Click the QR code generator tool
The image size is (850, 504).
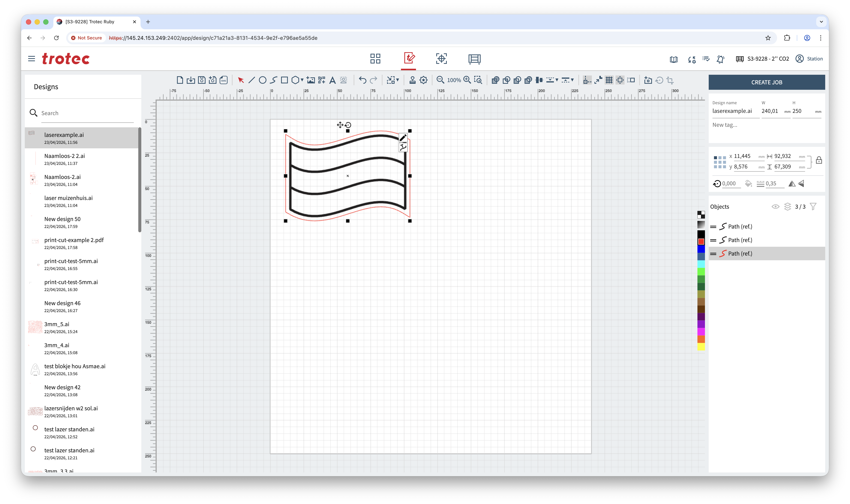(321, 80)
